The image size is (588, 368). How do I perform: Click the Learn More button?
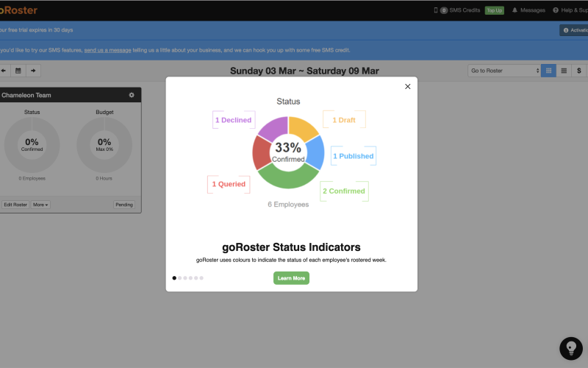[291, 278]
